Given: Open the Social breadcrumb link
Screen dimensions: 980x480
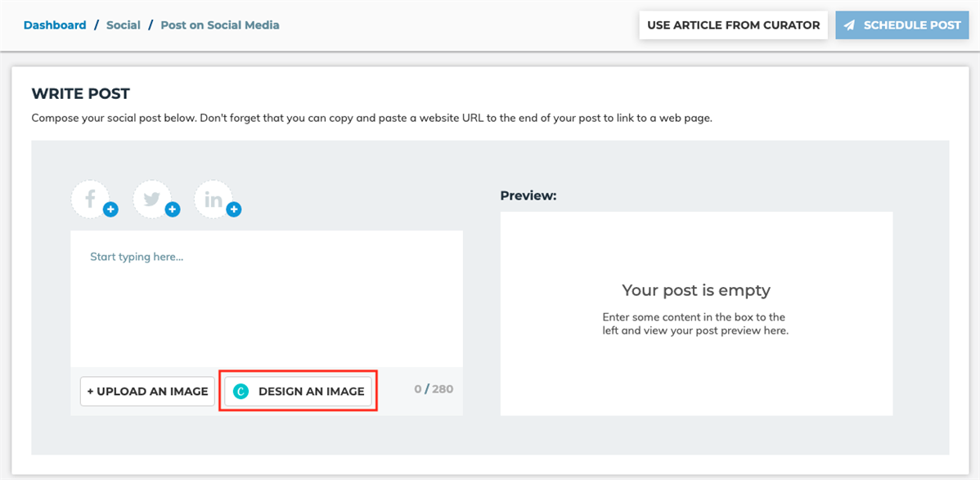Looking at the screenshot, I should coord(124,25).
